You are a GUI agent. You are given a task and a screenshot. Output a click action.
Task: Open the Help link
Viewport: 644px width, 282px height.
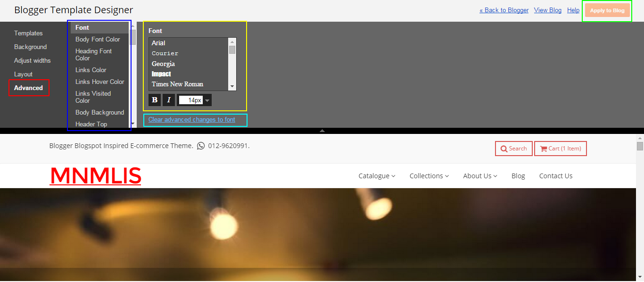coord(573,10)
